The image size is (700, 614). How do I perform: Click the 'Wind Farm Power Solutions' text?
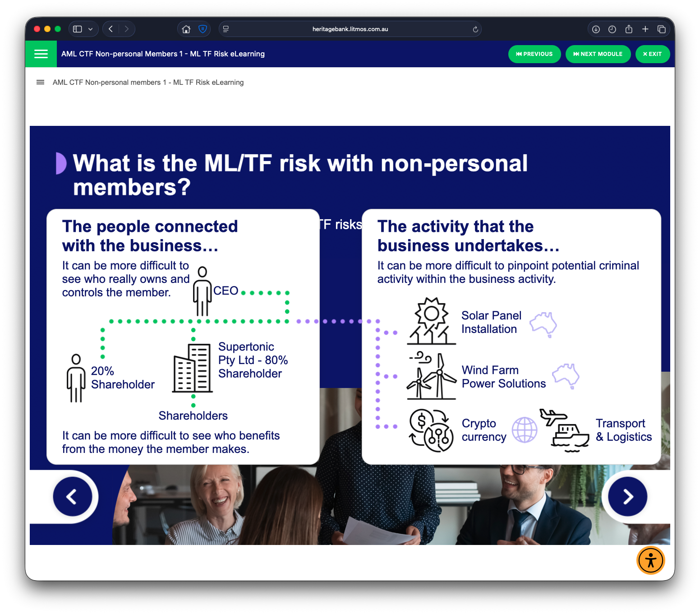coord(504,377)
